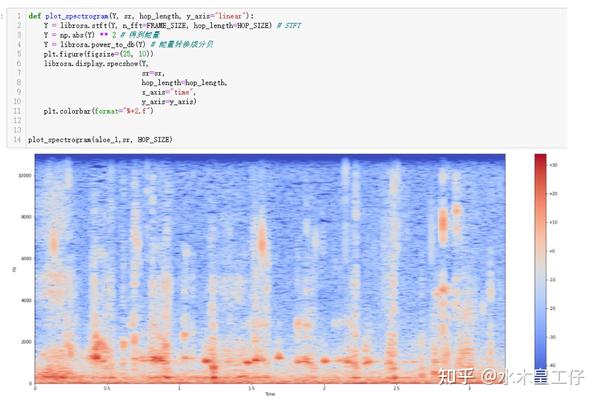
Task: Click the colorbar gradient beside the spectrogram
Action: [540, 269]
